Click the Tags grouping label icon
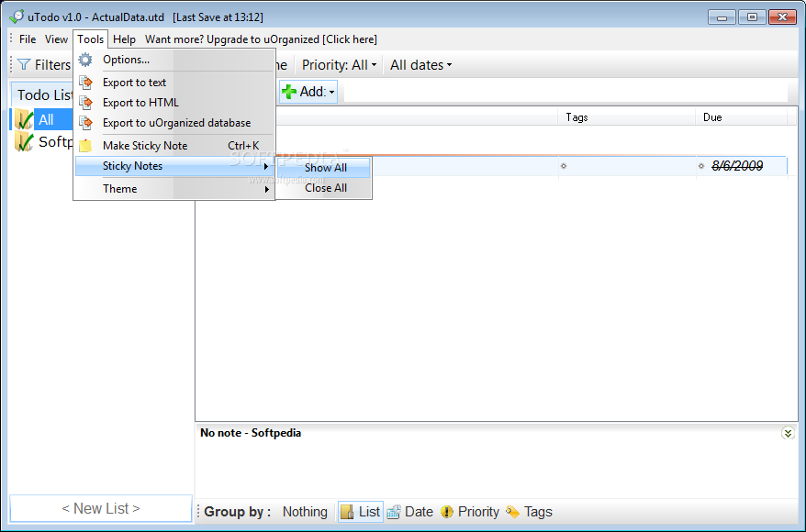 click(512, 512)
